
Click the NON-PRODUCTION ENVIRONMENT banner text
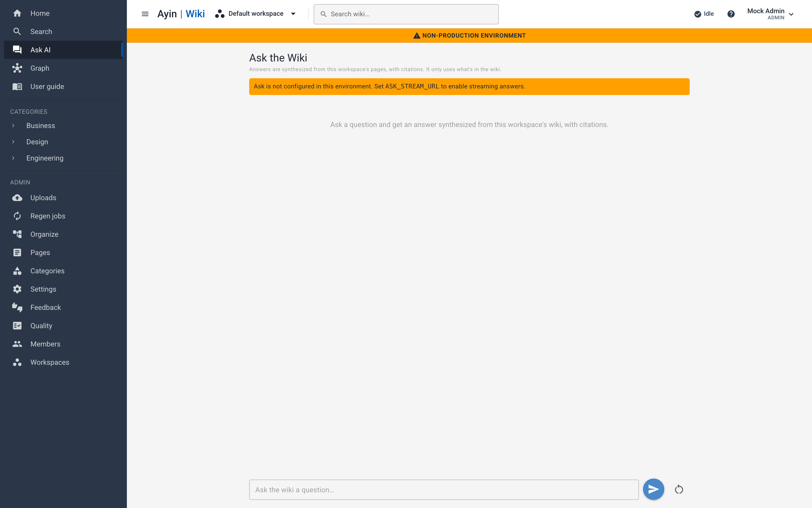[474, 36]
